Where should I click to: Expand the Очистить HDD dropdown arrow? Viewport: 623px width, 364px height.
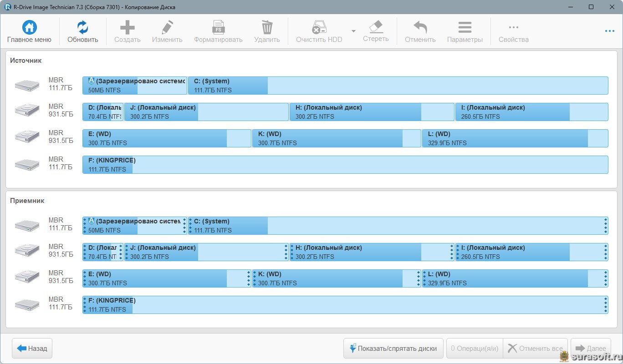353,31
